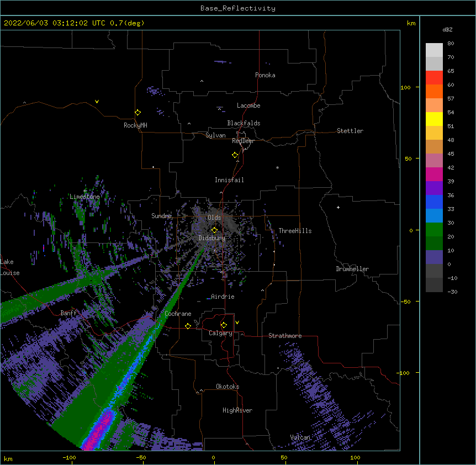Click the Limestone label
Screen dimensions: 476x465
pos(84,197)
